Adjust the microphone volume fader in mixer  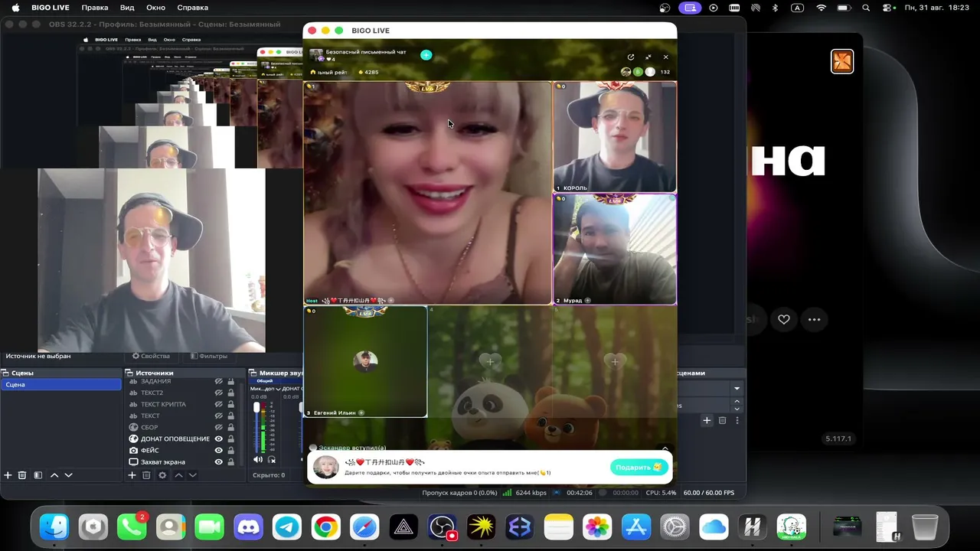256,408
